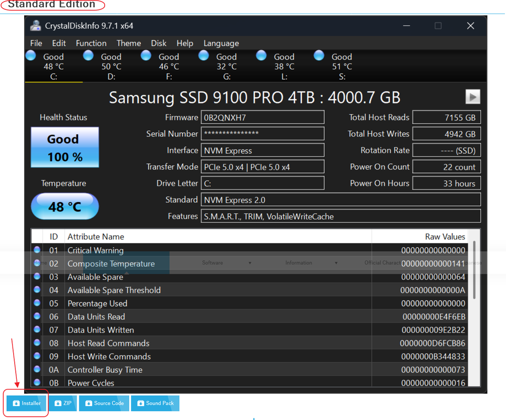
Task: Open the Edit menu
Action: point(59,43)
